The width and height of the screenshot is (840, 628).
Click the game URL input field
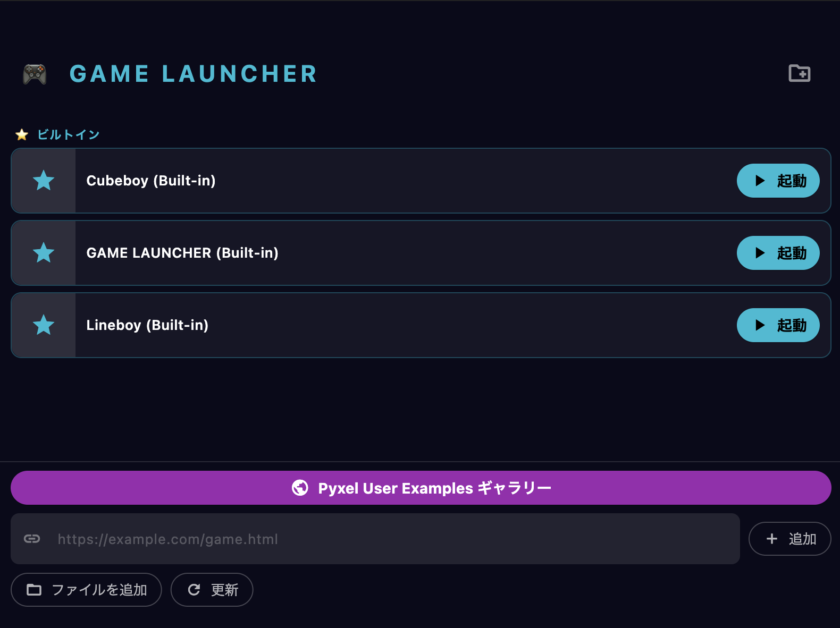pos(375,539)
